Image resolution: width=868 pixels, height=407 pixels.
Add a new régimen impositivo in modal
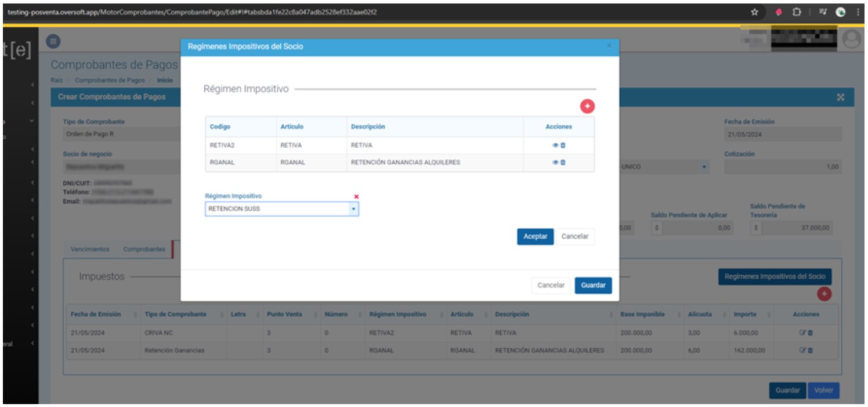(x=587, y=106)
